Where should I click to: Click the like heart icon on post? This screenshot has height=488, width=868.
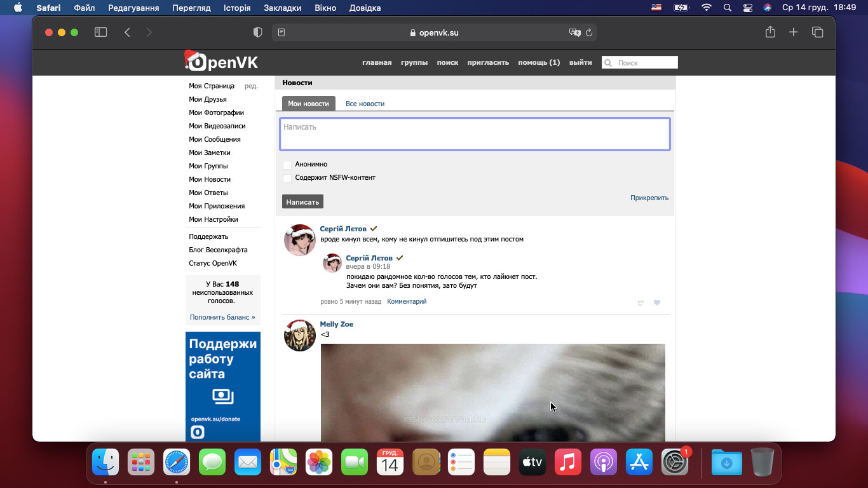coord(657,302)
